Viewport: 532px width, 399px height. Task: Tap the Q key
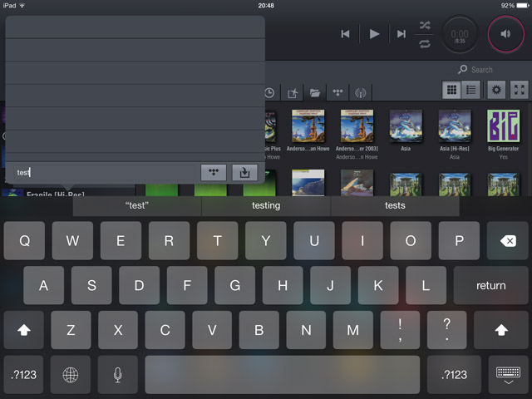(24, 240)
